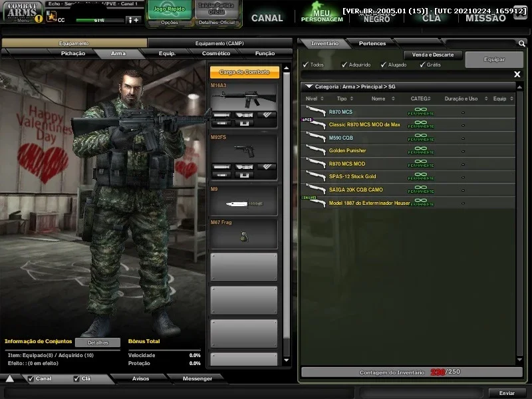The width and height of the screenshot is (532, 399).
Task: Click the Carga de Combate button
Action: (244, 72)
